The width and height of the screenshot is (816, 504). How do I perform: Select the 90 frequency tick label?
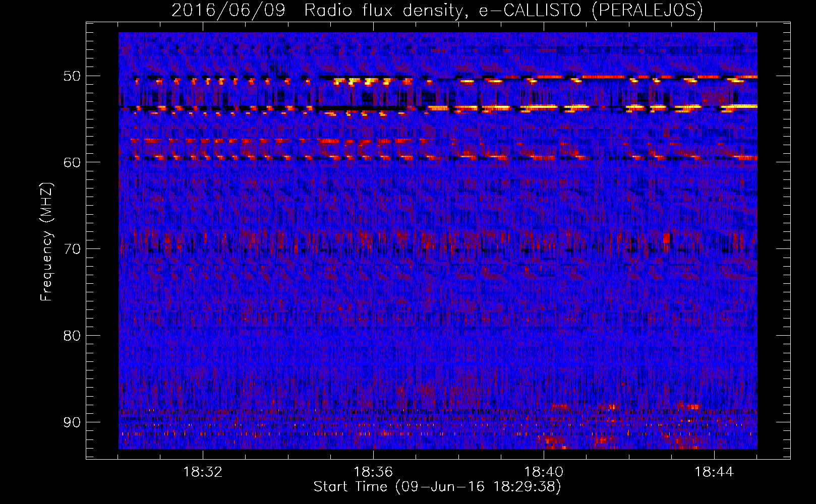pyautogui.click(x=72, y=422)
